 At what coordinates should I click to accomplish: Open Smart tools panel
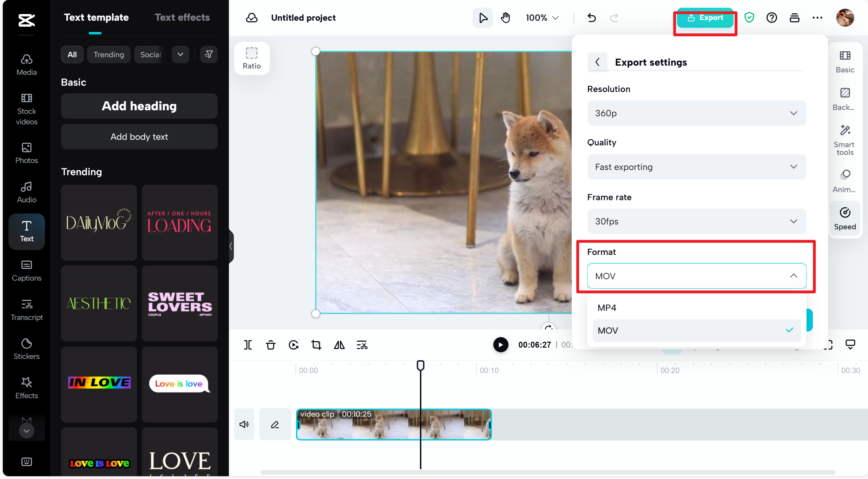pos(844,140)
